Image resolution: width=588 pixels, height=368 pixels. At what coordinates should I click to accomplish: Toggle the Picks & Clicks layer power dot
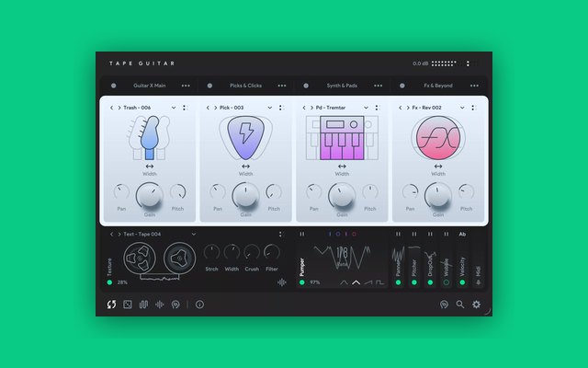point(209,86)
